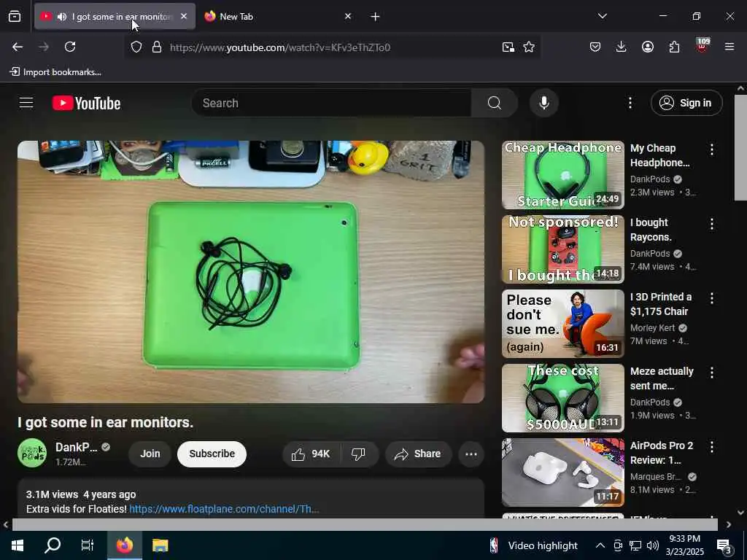The width and height of the screenshot is (747, 560).
Task: View site security padlock info
Action: (x=157, y=47)
